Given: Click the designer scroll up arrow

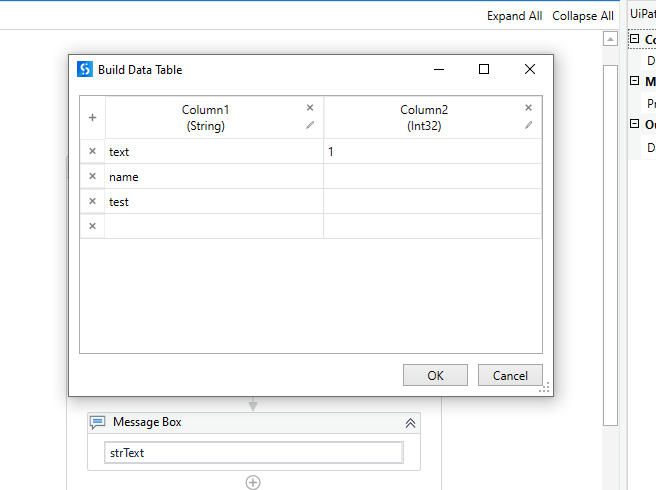Looking at the screenshot, I should pyautogui.click(x=610, y=39).
